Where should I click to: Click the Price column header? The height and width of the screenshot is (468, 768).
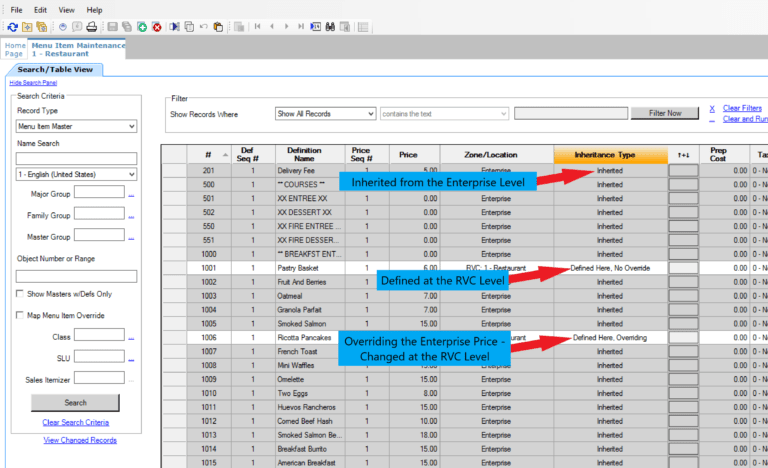click(414, 155)
